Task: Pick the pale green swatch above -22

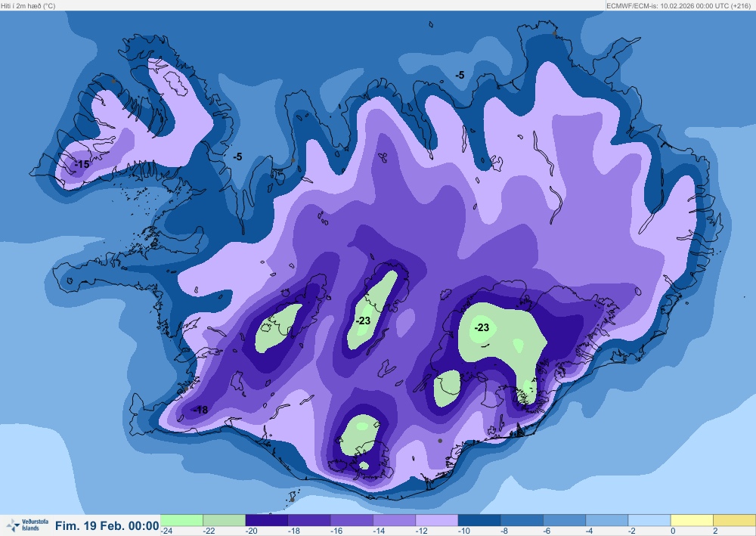Action: [224, 520]
